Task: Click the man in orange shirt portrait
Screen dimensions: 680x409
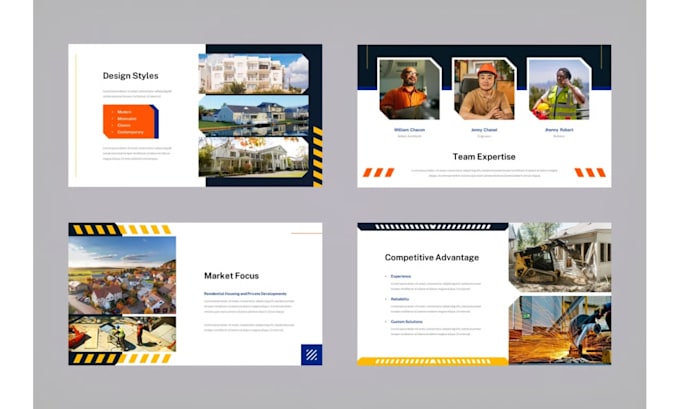Action: 409,89
